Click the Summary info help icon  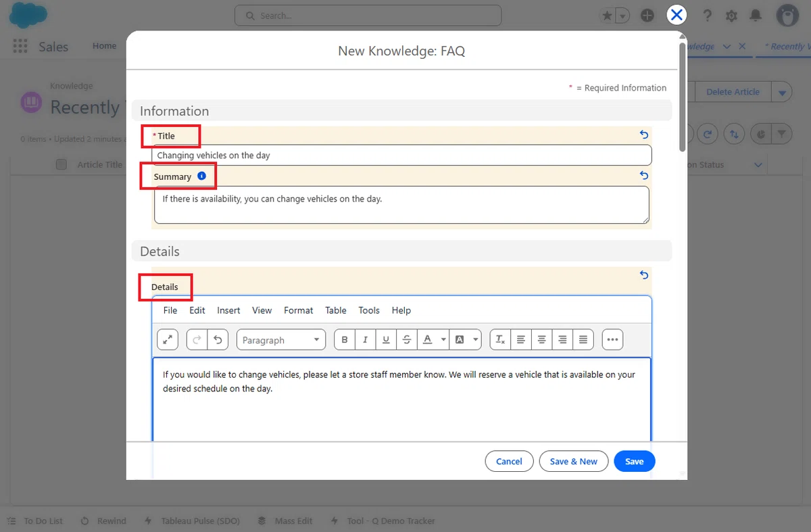pyautogui.click(x=201, y=176)
